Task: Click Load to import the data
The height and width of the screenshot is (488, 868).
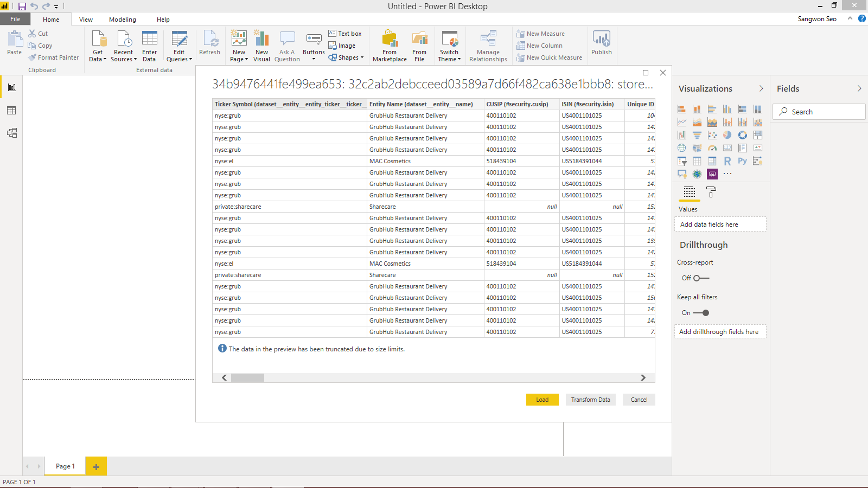Action: pyautogui.click(x=542, y=400)
